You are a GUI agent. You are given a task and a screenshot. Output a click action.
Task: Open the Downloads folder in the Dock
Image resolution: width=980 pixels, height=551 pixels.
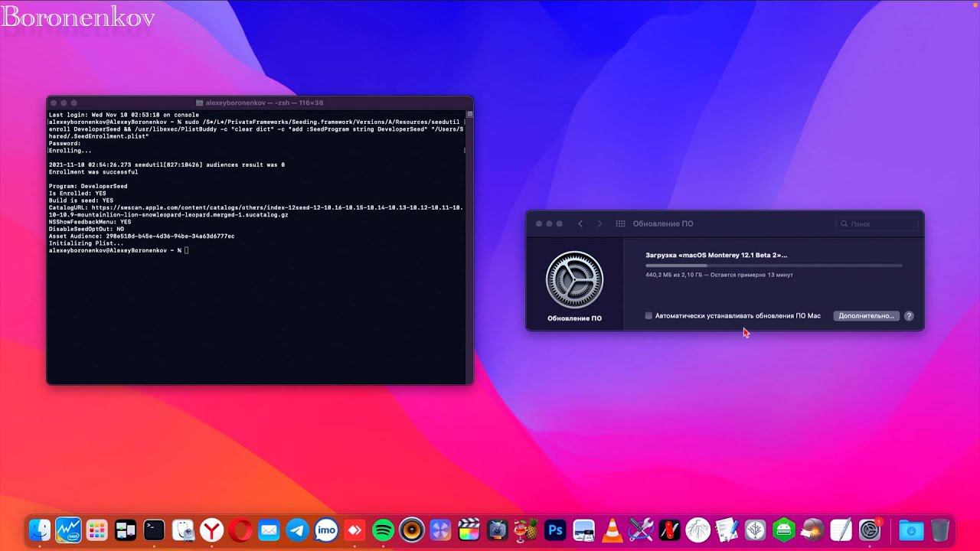911,530
